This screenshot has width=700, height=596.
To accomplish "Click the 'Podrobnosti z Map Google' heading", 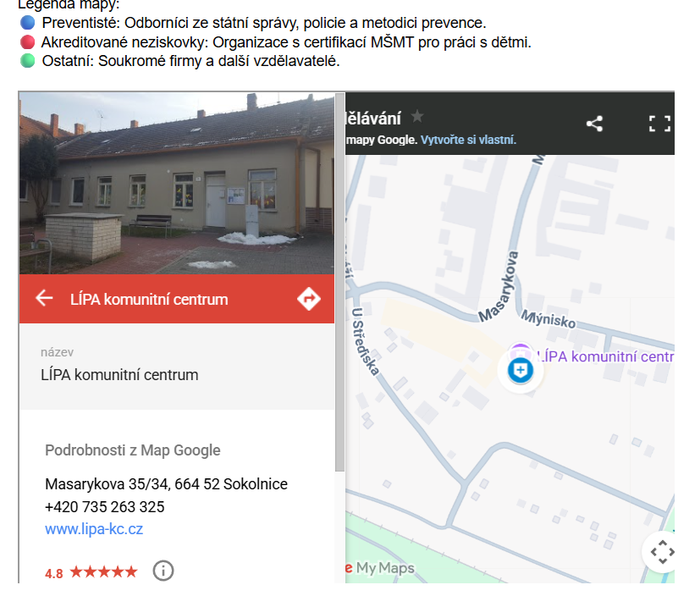I will (x=133, y=450).
